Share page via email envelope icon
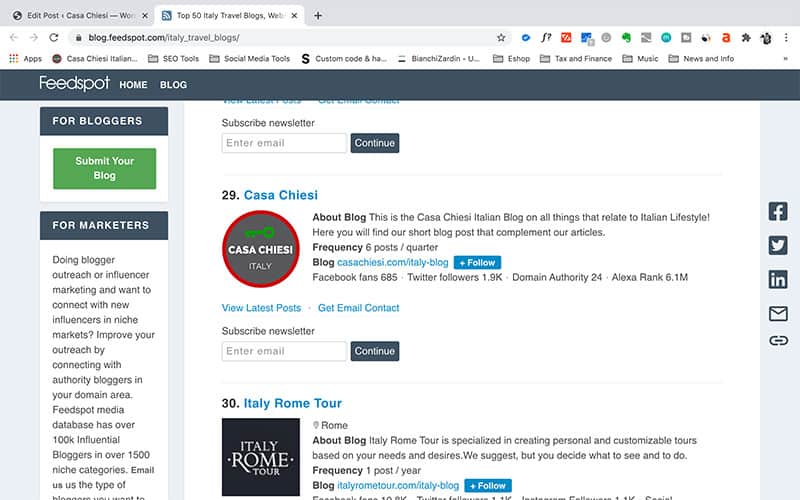 pos(778,313)
